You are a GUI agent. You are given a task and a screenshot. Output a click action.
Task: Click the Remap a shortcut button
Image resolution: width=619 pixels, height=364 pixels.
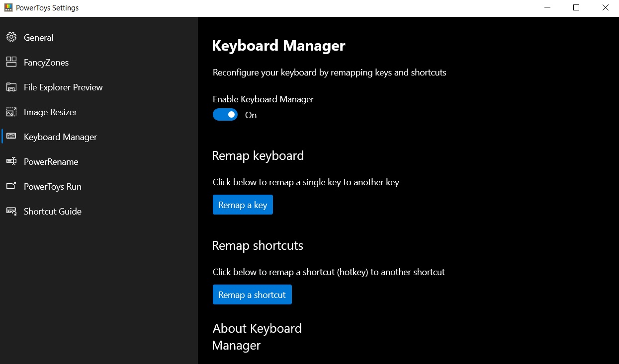click(x=252, y=294)
